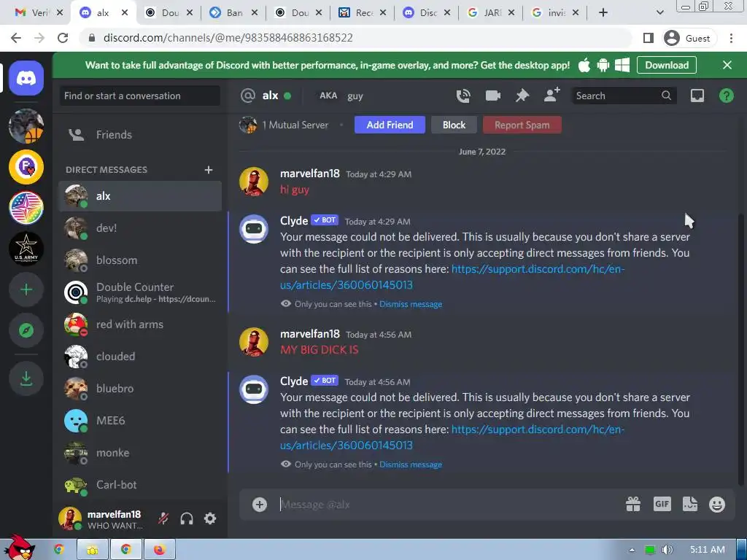Click the Block button

[x=454, y=125]
